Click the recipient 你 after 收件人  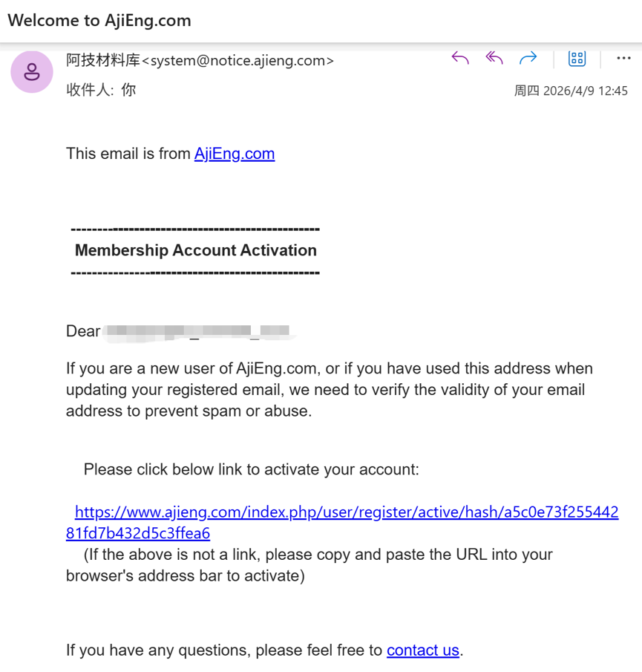click(x=128, y=90)
